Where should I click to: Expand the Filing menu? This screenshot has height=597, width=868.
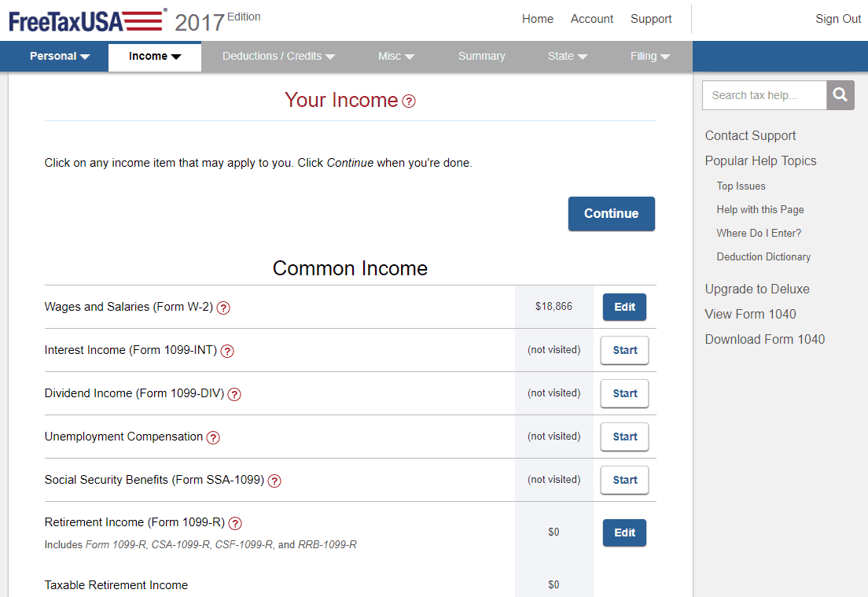coord(649,56)
